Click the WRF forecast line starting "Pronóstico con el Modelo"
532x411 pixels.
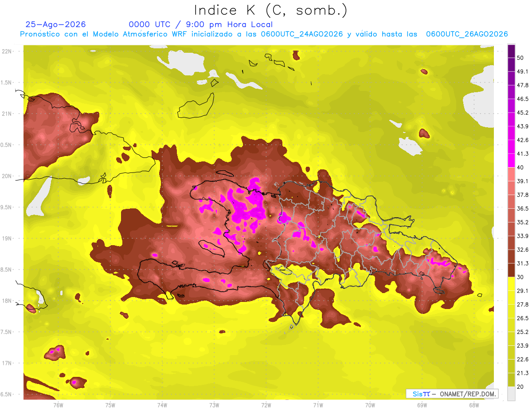[264, 34]
